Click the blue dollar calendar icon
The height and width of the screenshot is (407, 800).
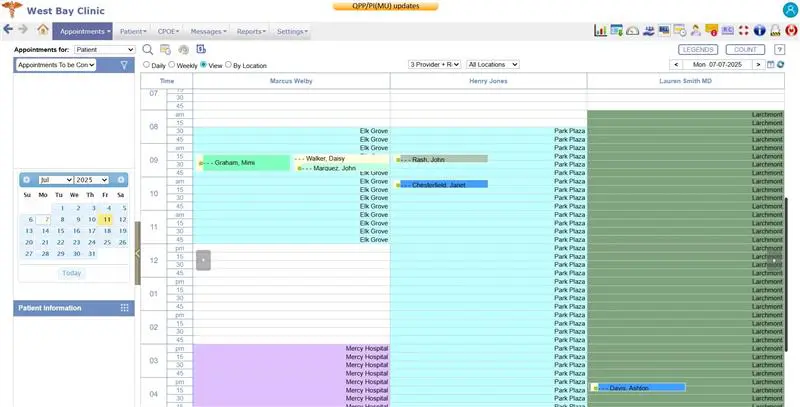(x=201, y=49)
